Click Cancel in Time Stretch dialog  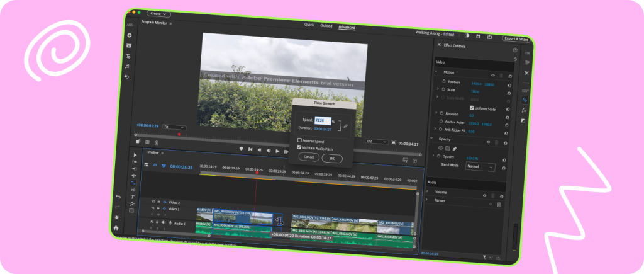click(309, 157)
